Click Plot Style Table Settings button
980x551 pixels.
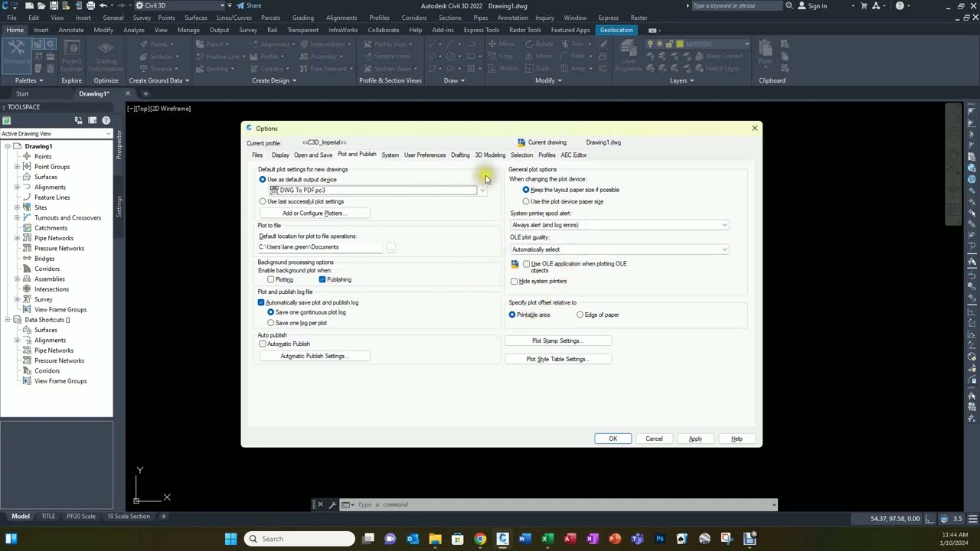[557, 360]
